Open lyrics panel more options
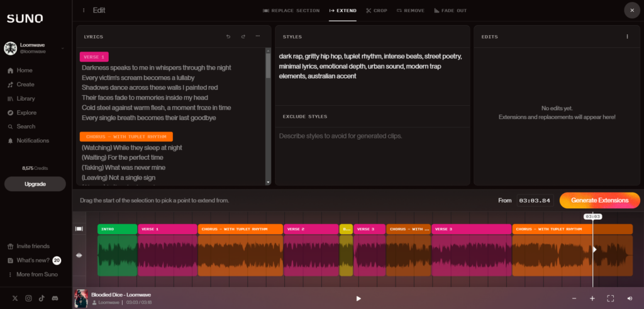 point(257,36)
